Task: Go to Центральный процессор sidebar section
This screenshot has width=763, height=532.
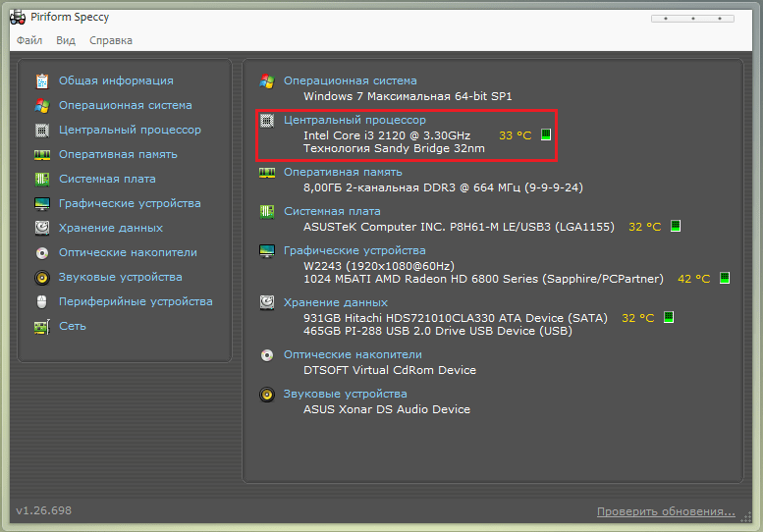Action: pyautogui.click(x=130, y=130)
